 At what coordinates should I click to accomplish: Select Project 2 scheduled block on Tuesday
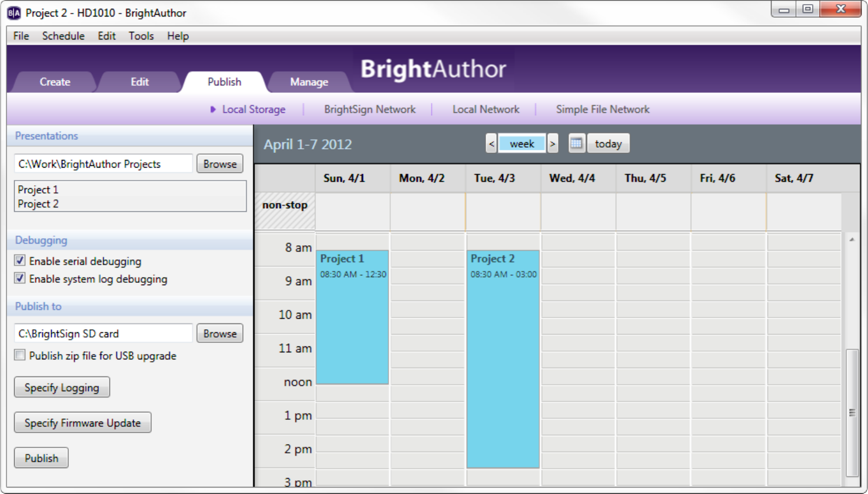pyautogui.click(x=503, y=359)
